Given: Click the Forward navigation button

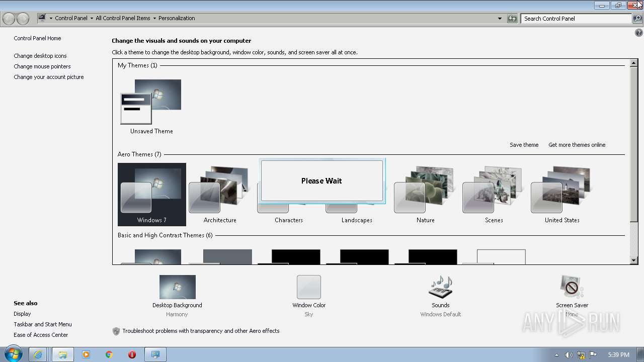Looking at the screenshot, I should click(23, 19).
